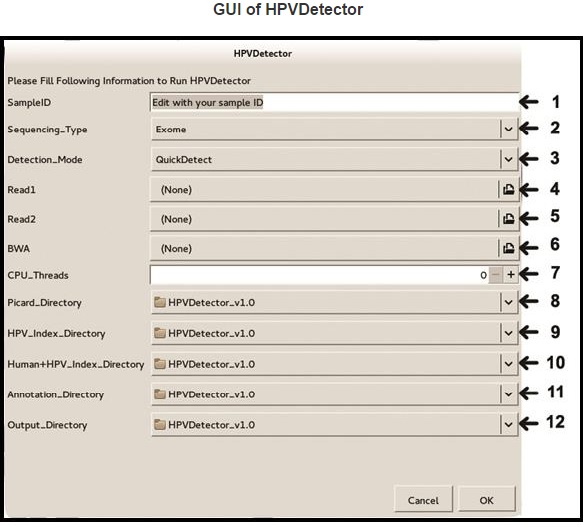Image resolution: width=586 pixels, height=527 pixels.
Task: Click the OK button
Action: 487,500
